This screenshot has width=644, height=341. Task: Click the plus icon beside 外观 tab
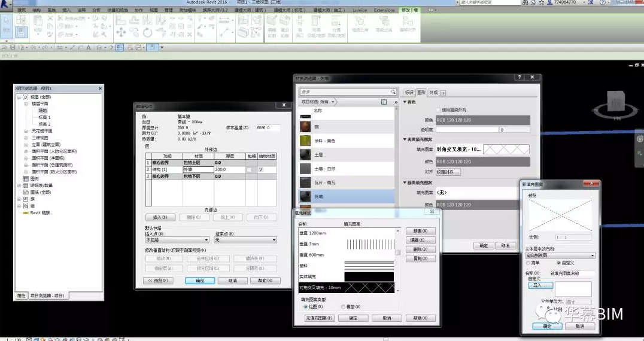pyautogui.click(x=443, y=93)
